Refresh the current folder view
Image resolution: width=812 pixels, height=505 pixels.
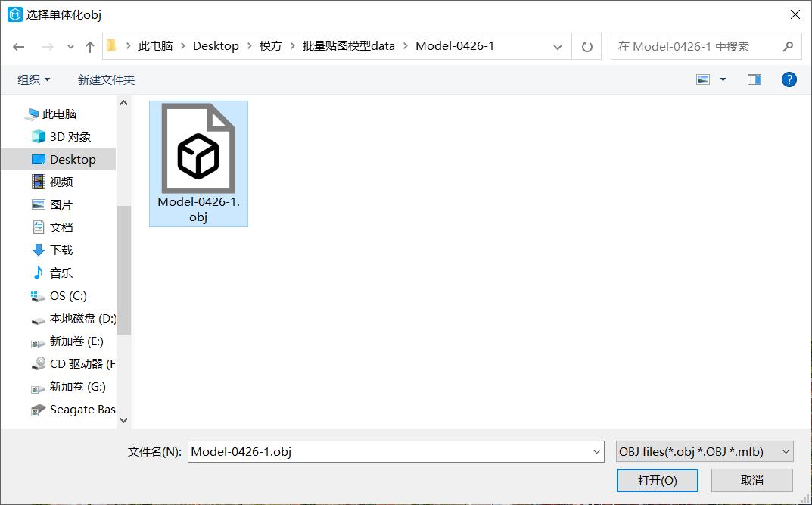click(x=586, y=47)
